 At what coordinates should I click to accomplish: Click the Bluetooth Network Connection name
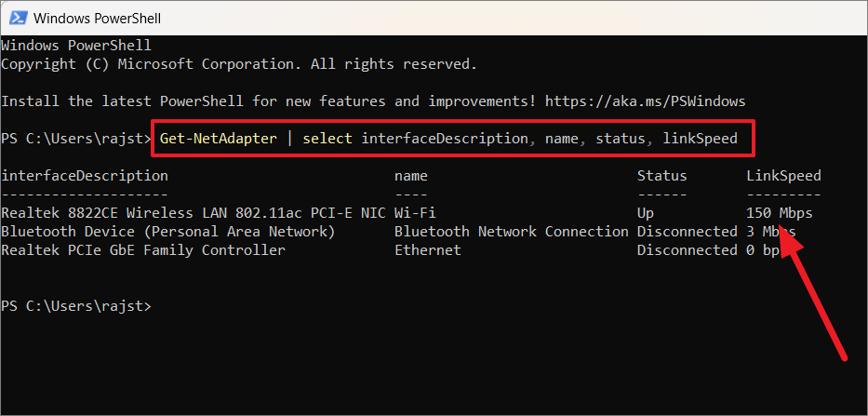point(511,232)
